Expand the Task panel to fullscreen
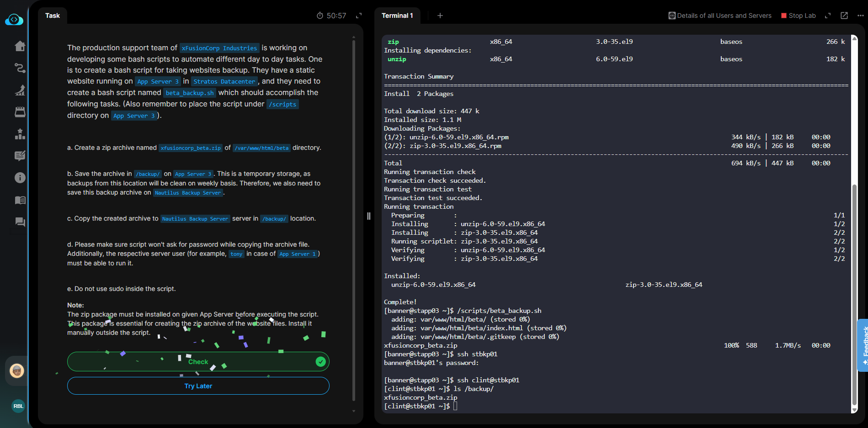 [359, 16]
